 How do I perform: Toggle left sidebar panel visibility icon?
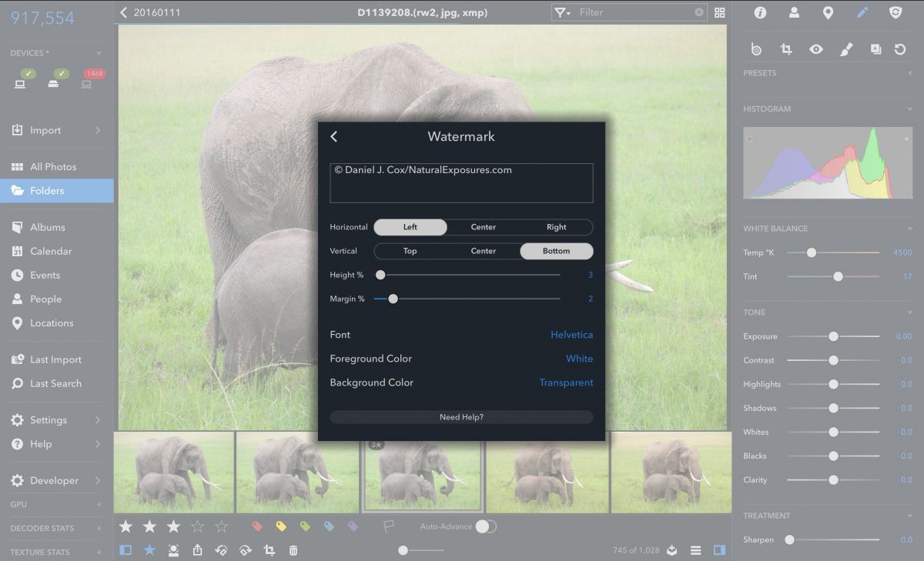click(x=126, y=550)
